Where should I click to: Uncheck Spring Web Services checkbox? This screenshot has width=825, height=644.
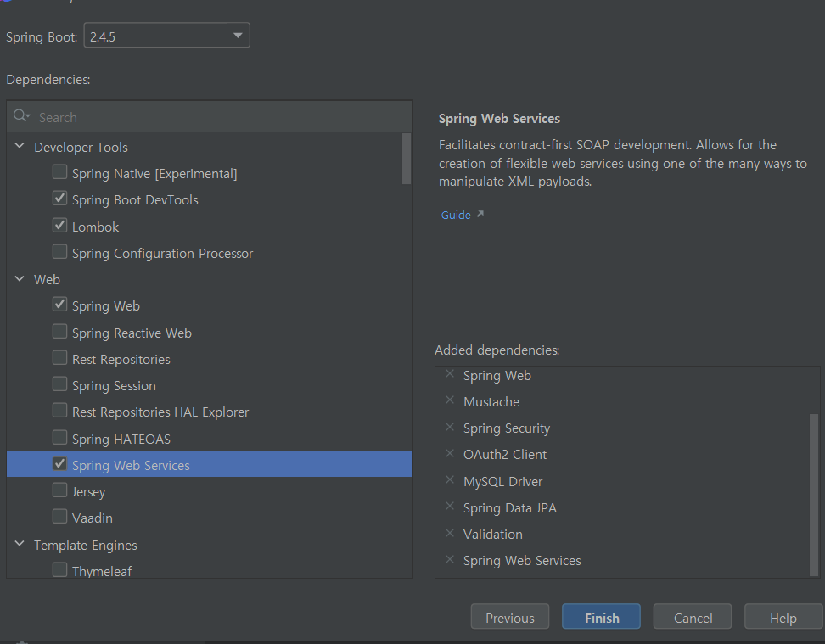click(60, 463)
